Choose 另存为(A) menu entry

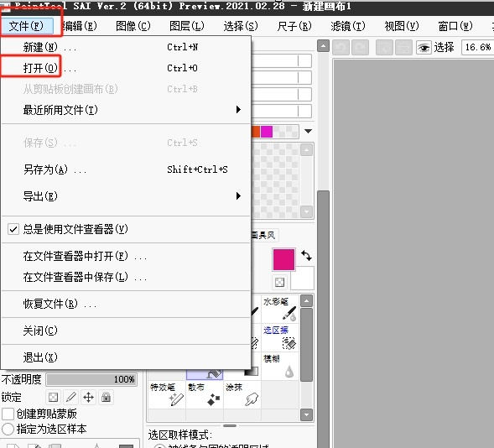[126, 169]
